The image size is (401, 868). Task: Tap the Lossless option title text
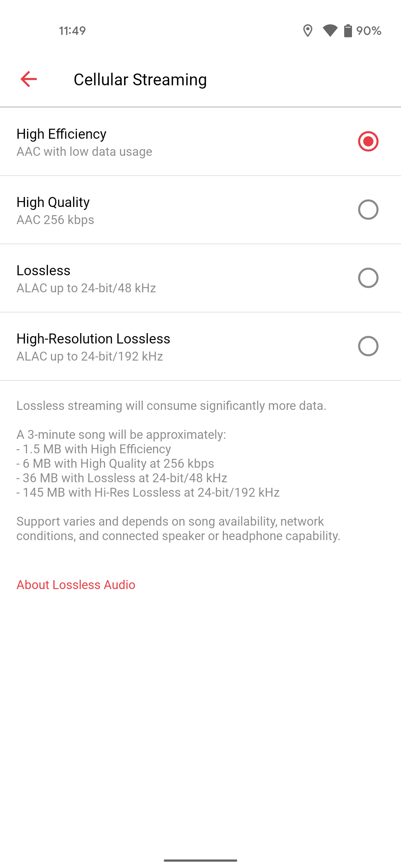(43, 270)
